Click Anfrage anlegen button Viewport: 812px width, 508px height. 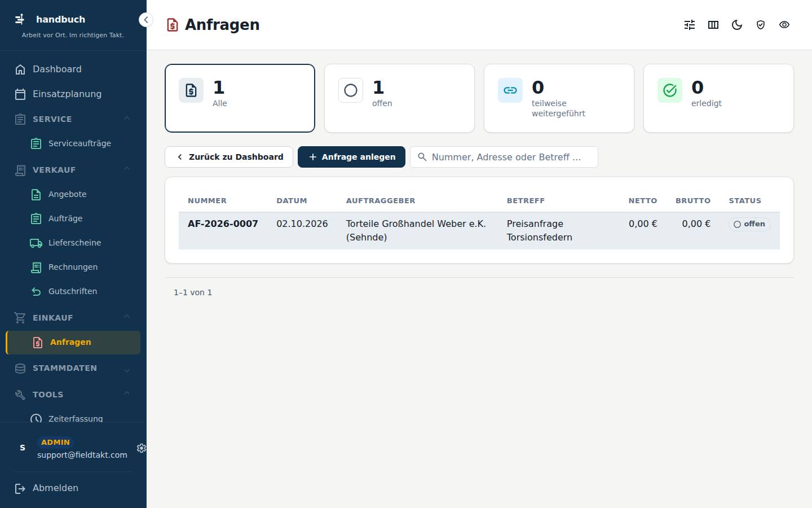click(x=351, y=157)
